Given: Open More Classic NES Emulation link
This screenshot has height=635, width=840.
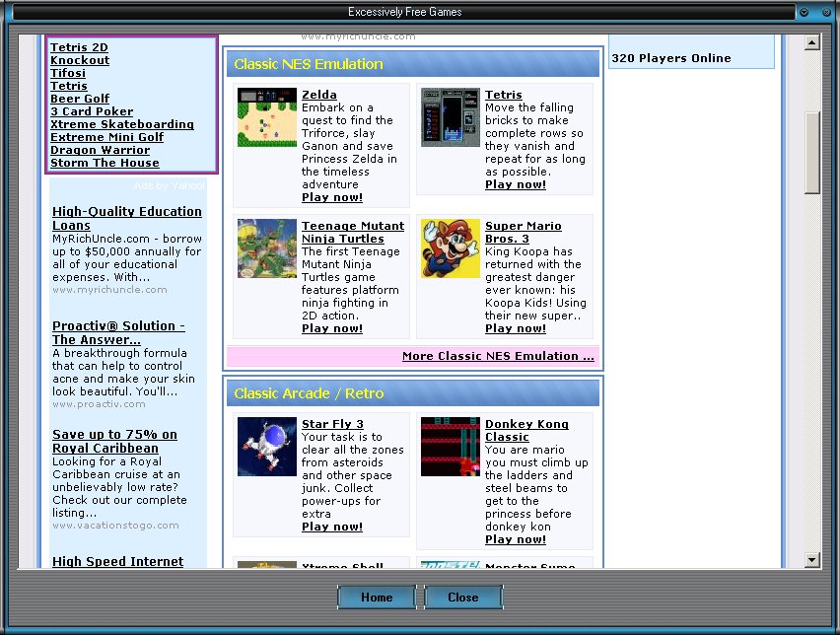Looking at the screenshot, I should [x=498, y=356].
